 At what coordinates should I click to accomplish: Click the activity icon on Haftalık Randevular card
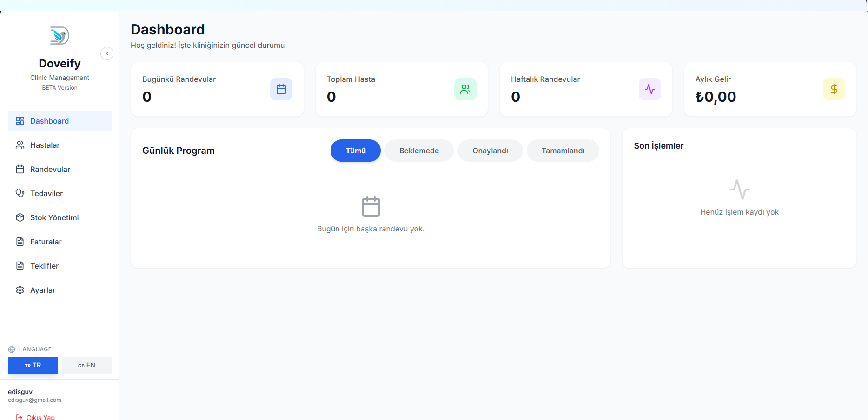pyautogui.click(x=649, y=89)
